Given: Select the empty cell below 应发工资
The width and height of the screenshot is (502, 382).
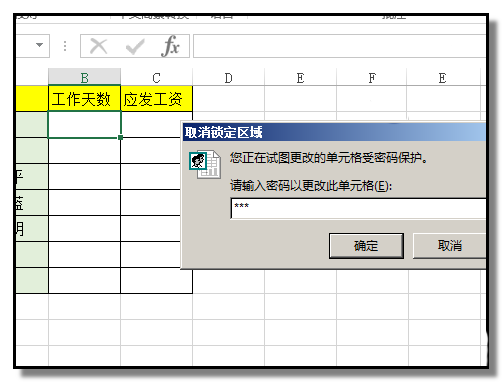Looking at the screenshot, I should click(x=151, y=125).
